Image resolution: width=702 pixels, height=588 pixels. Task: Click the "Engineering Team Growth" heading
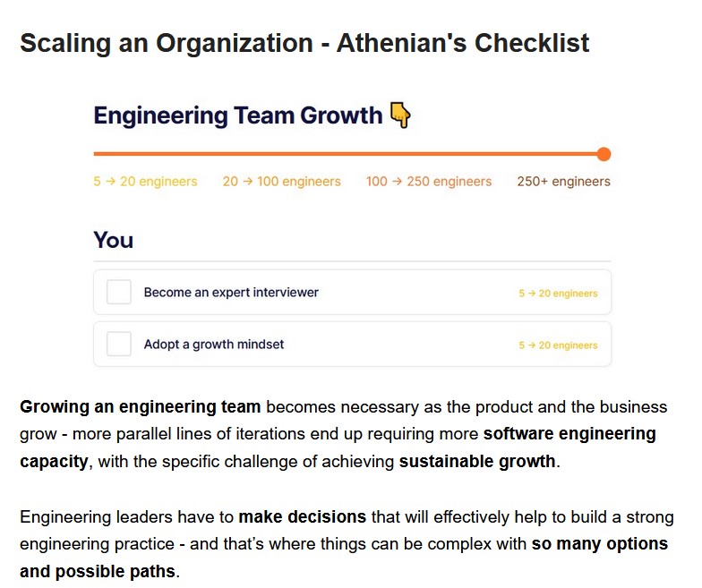[x=238, y=115]
